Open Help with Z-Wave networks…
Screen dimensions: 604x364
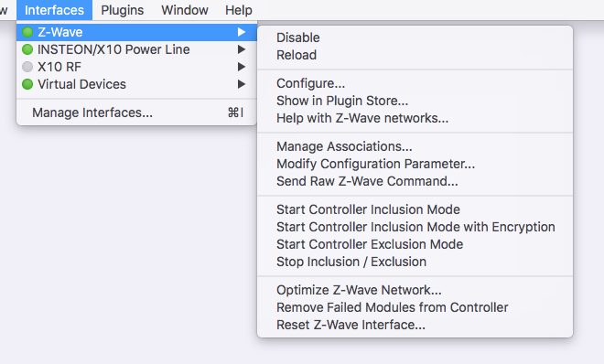tap(415, 118)
